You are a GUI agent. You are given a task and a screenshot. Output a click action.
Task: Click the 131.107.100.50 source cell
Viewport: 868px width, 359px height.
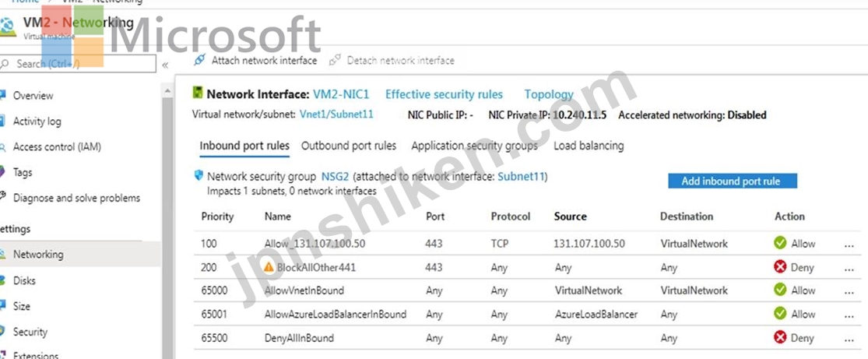[589, 243]
